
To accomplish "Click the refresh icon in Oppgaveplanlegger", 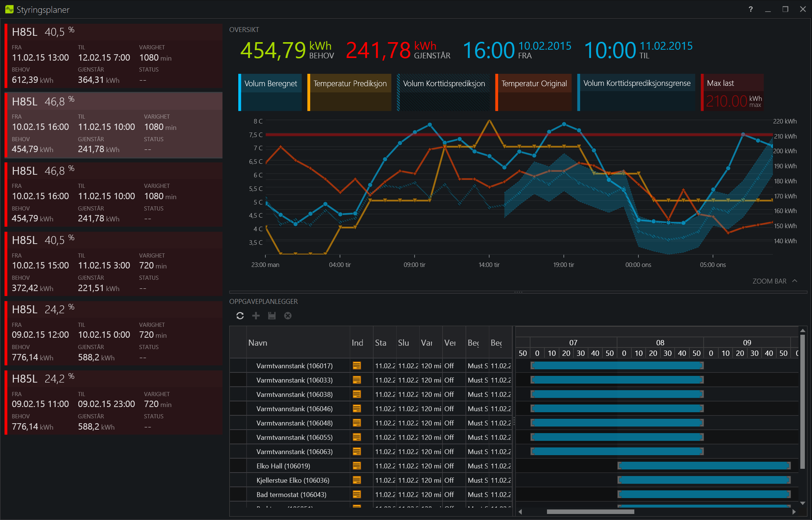I will (240, 316).
